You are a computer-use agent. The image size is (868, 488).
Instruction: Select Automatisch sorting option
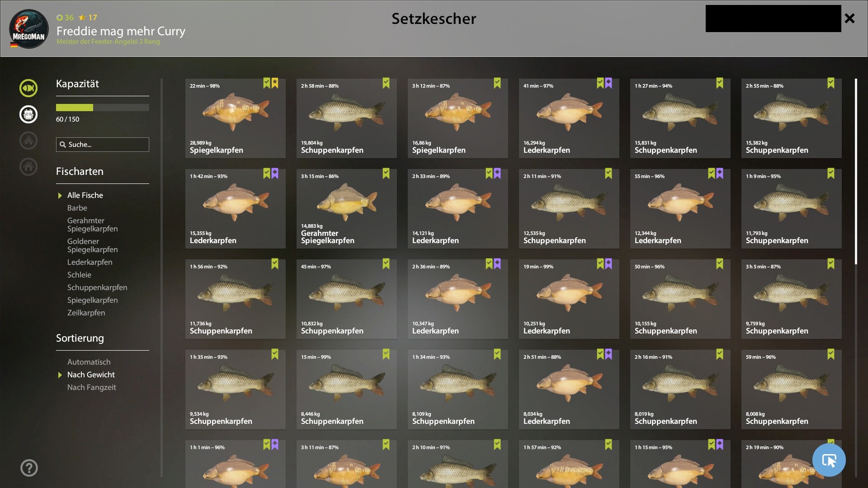[x=89, y=362]
